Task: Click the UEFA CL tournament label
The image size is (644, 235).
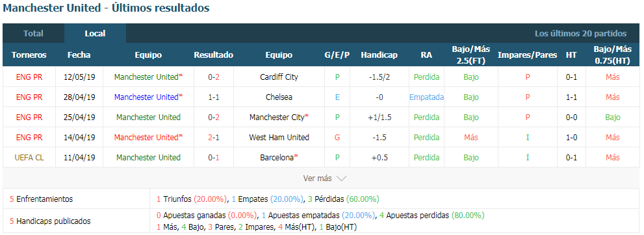Action: (x=29, y=158)
